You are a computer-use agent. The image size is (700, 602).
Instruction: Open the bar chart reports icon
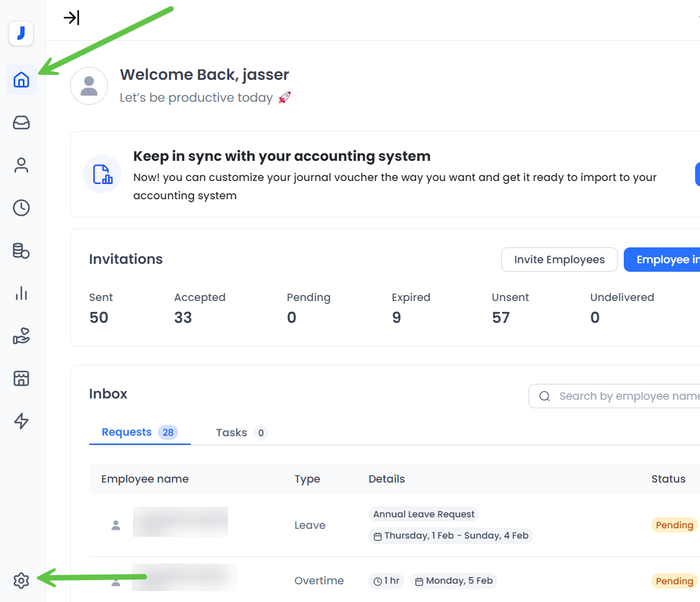[x=21, y=293]
